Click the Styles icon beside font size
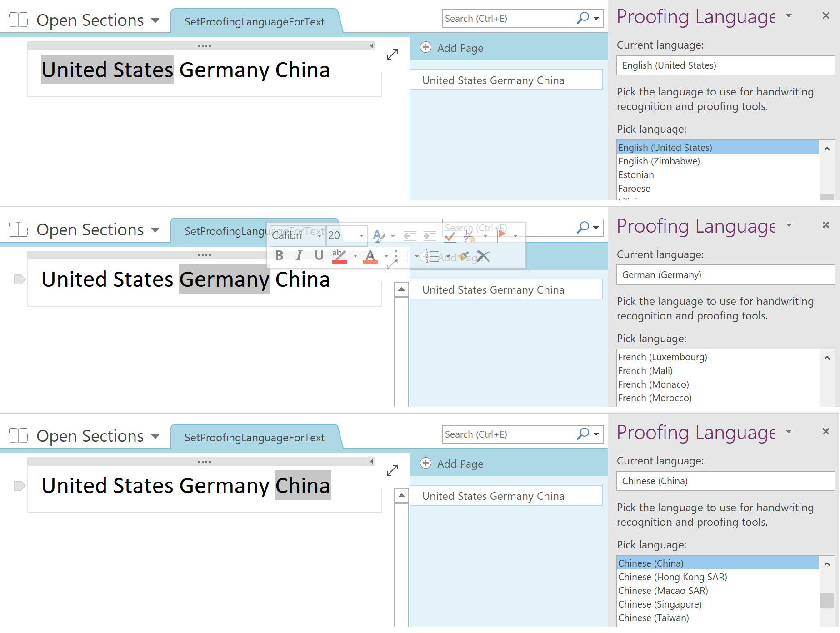This screenshot has height=633, width=840. click(x=378, y=235)
